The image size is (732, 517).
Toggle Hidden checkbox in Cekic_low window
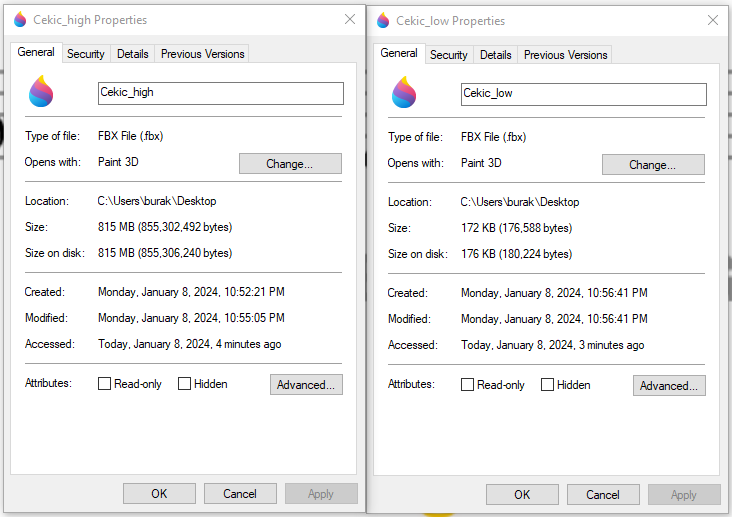pyautogui.click(x=547, y=385)
